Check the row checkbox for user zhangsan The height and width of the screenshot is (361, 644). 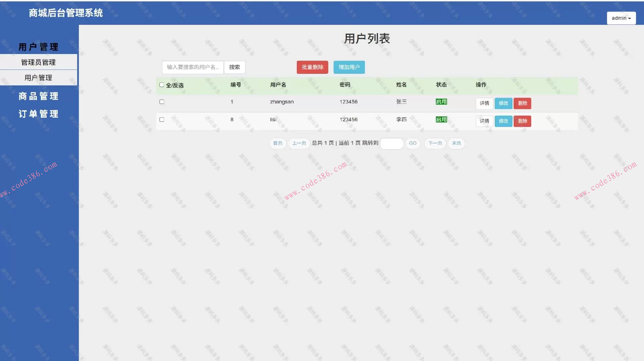[162, 101]
